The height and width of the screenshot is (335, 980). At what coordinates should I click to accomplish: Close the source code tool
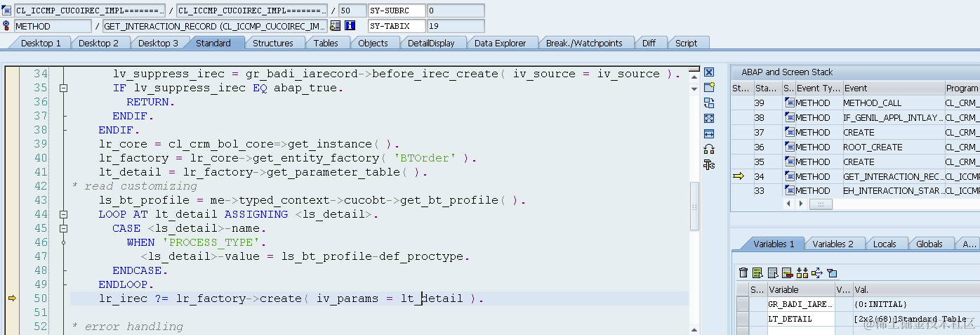[709, 72]
